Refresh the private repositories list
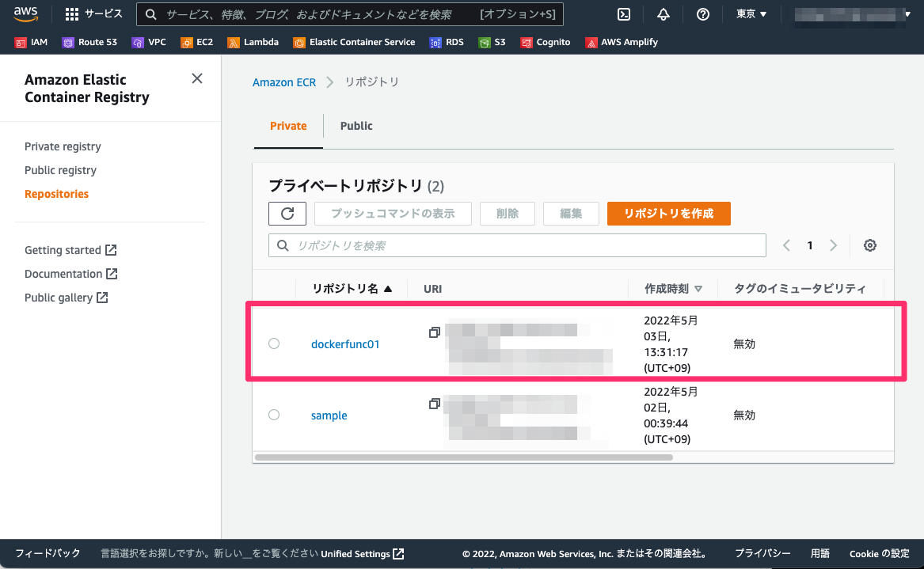This screenshot has height=569, width=924. [x=287, y=213]
